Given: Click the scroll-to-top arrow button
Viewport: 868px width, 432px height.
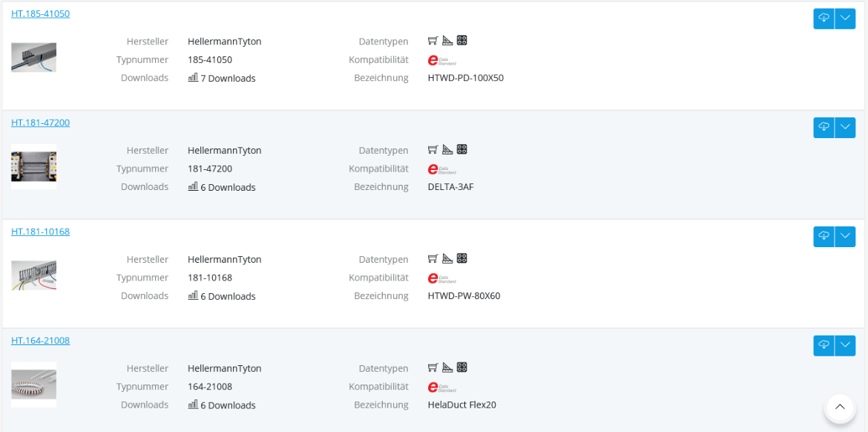Looking at the screenshot, I should [x=840, y=408].
